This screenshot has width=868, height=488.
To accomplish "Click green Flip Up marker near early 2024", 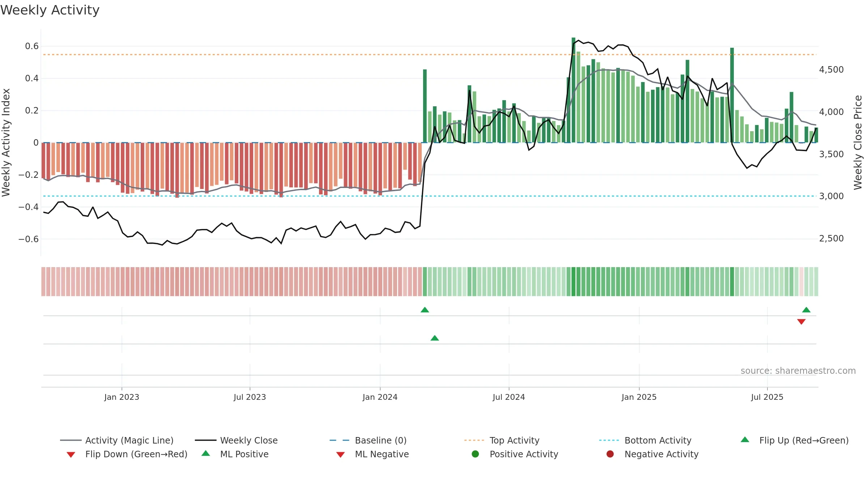I will [x=425, y=310].
